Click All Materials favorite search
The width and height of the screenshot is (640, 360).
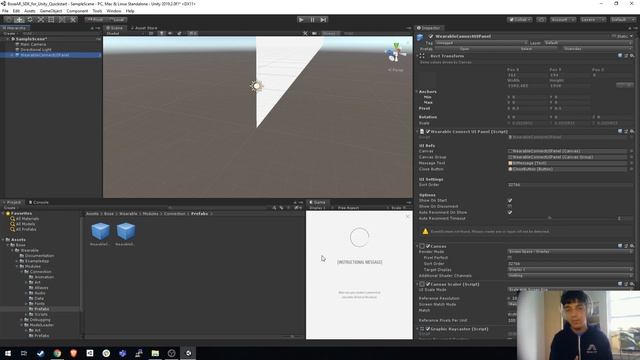click(x=27, y=219)
